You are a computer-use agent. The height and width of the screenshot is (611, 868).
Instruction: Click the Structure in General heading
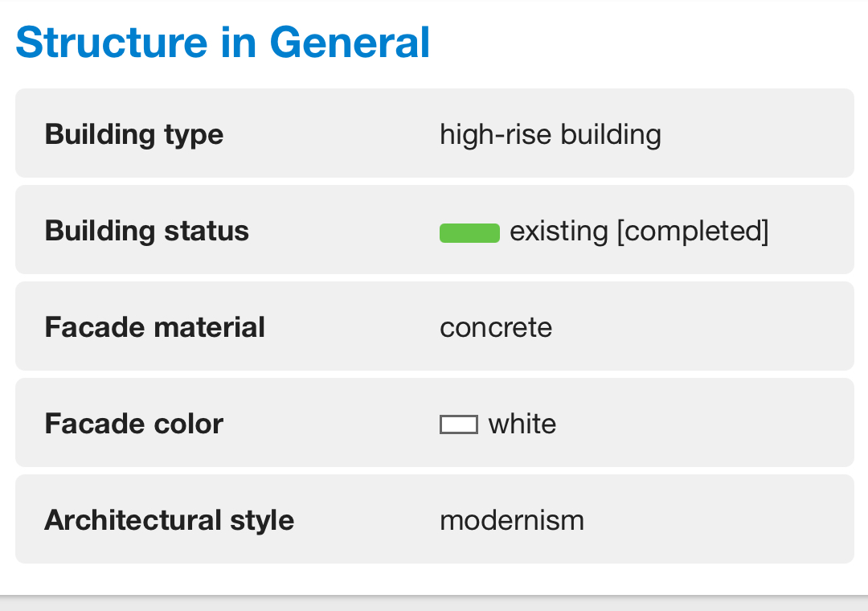point(223,43)
